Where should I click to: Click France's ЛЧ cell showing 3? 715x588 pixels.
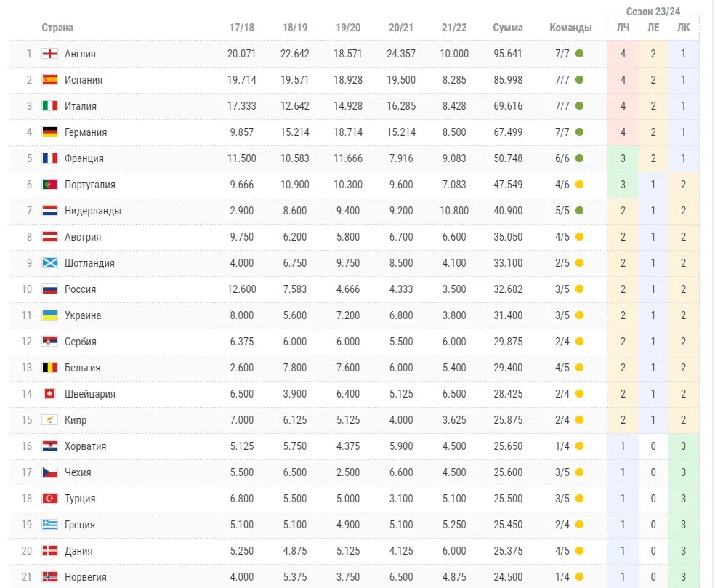(623, 158)
